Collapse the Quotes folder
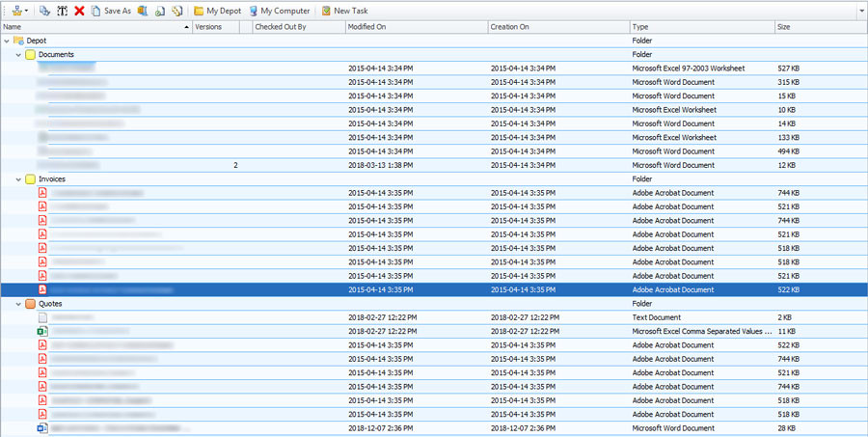 (x=18, y=304)
